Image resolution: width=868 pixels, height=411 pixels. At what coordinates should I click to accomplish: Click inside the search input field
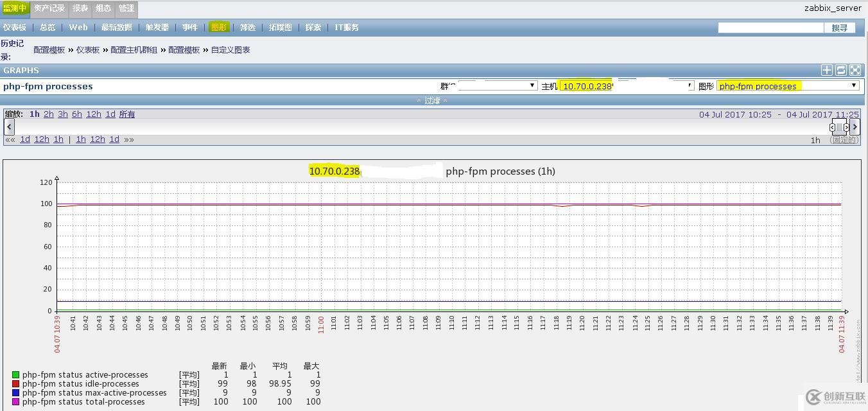[770, 27]
